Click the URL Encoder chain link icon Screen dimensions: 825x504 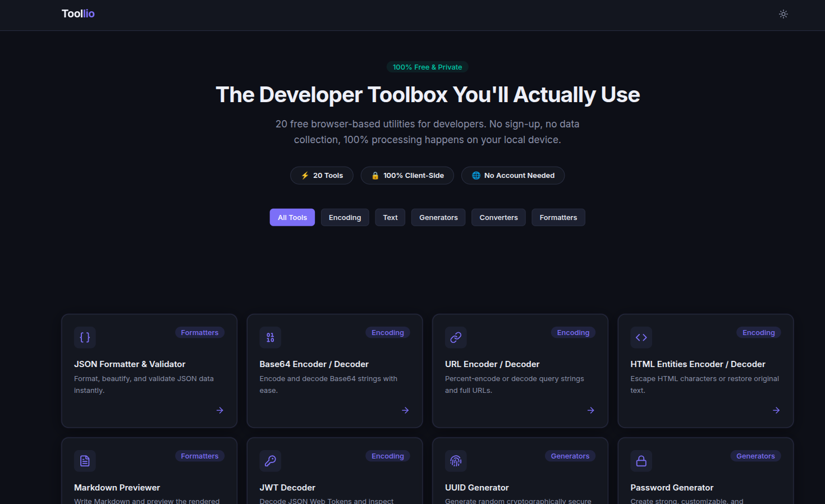[456, 337]
